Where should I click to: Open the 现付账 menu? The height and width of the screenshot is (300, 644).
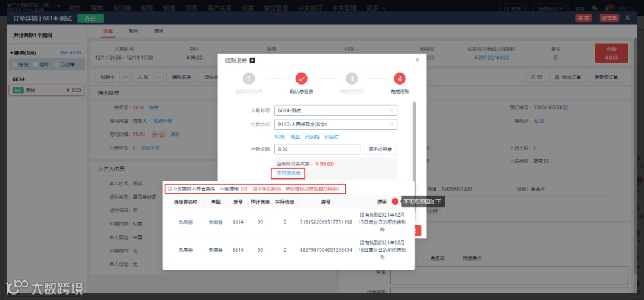(121, 8)
